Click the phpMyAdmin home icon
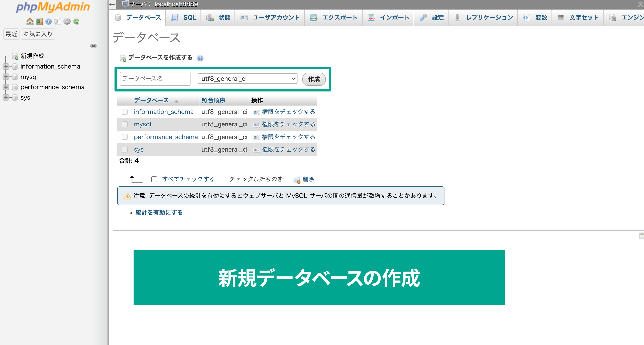 point(30,22)
